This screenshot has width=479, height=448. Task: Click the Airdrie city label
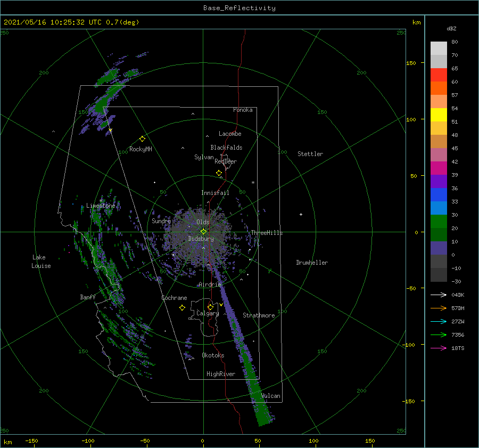click(x=210, y=284)
